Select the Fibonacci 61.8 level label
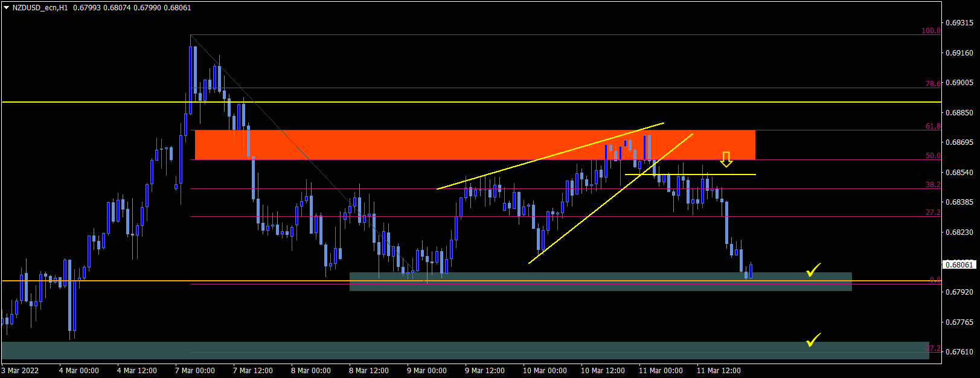 [x=933, y=126]
